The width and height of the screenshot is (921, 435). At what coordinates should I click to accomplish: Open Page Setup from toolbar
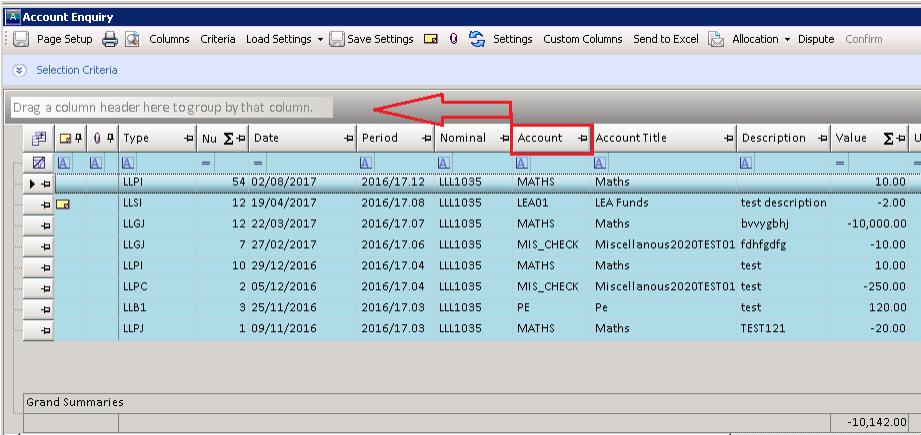65,39
